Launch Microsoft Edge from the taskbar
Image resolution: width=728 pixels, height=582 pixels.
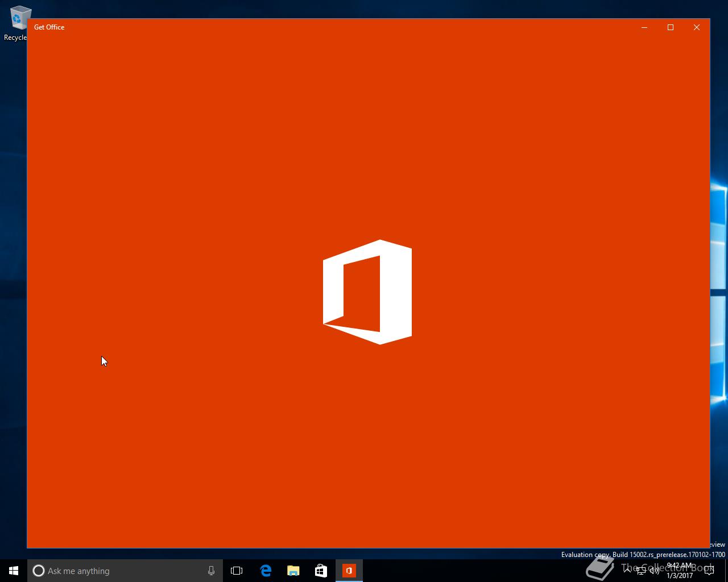pyautogui.click(x=266, y=571)
